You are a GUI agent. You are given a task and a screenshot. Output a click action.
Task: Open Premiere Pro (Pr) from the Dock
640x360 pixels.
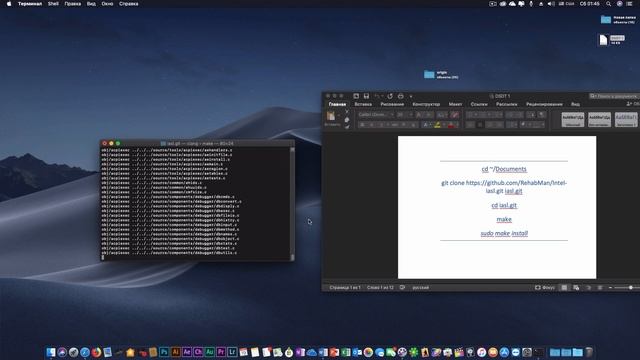point(221,352)
